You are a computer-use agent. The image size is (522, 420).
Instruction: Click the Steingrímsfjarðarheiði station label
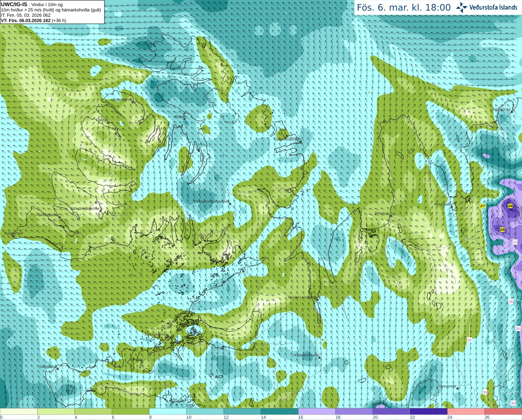[x=211, y=201]
